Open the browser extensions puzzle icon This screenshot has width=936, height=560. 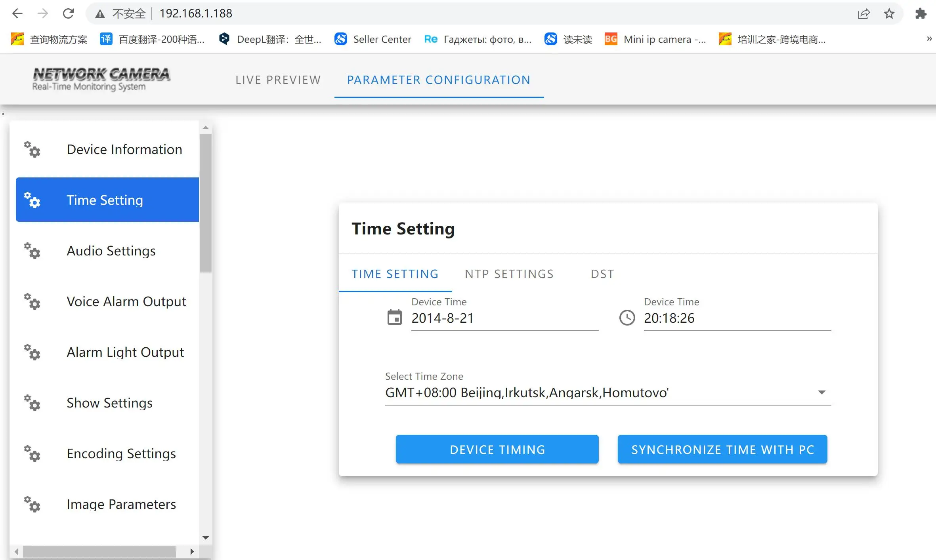(x=921, y=13)
